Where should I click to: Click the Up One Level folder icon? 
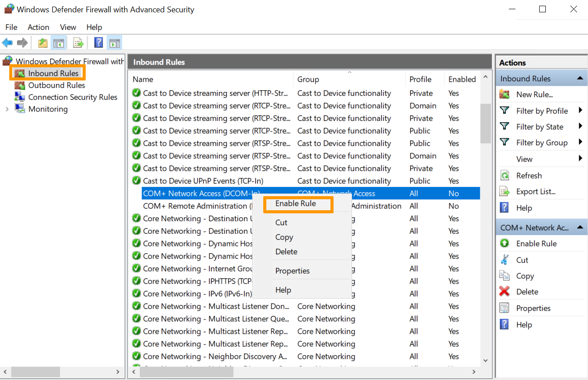[x=43, y=43]
